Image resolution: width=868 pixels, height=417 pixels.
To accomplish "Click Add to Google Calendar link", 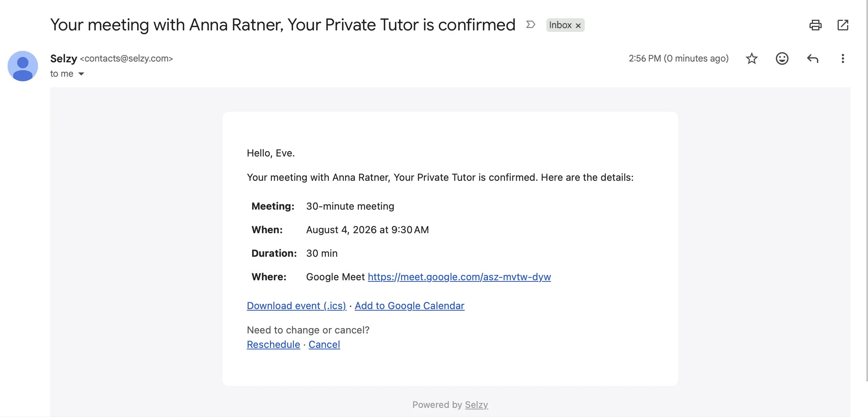I will tap(409, 306).
